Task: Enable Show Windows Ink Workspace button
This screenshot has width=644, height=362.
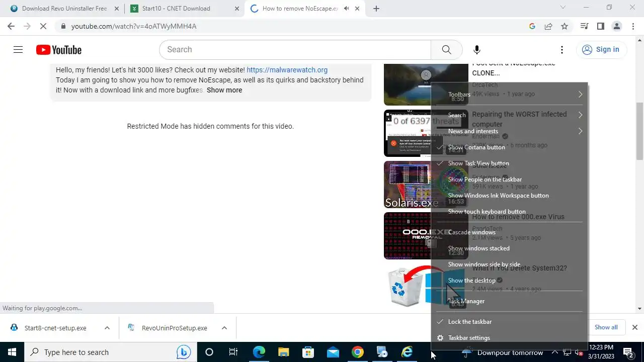Action: (x=510, y=196)
